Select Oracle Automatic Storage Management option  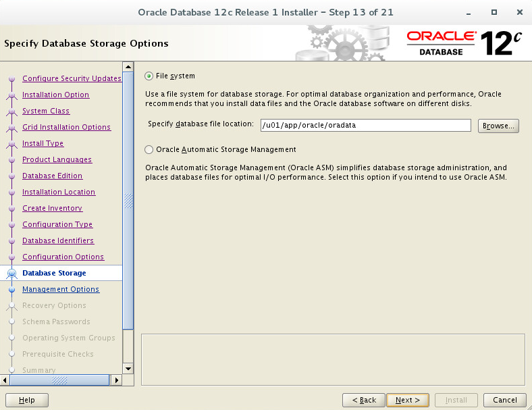pyautogui.click(x=149, y=150)
